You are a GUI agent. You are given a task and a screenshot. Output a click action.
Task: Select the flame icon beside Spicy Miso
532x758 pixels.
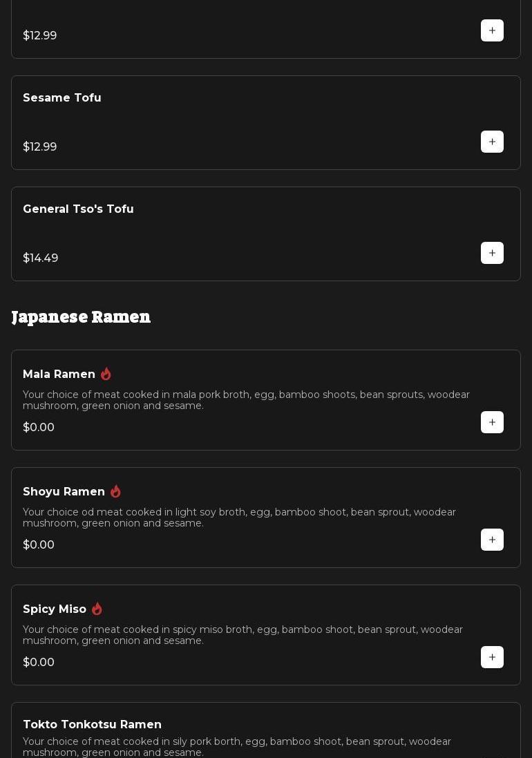(97, 609)
